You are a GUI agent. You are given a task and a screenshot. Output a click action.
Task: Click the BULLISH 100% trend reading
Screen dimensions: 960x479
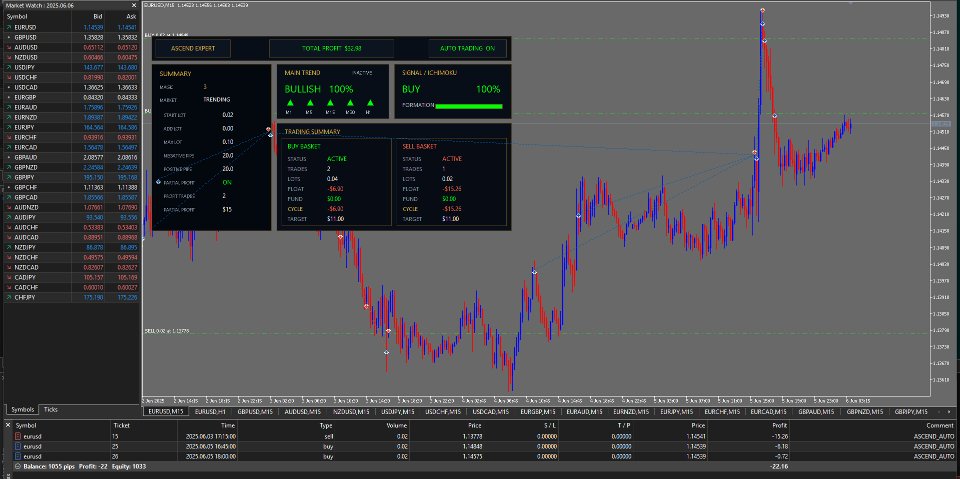tap(318, 89)
